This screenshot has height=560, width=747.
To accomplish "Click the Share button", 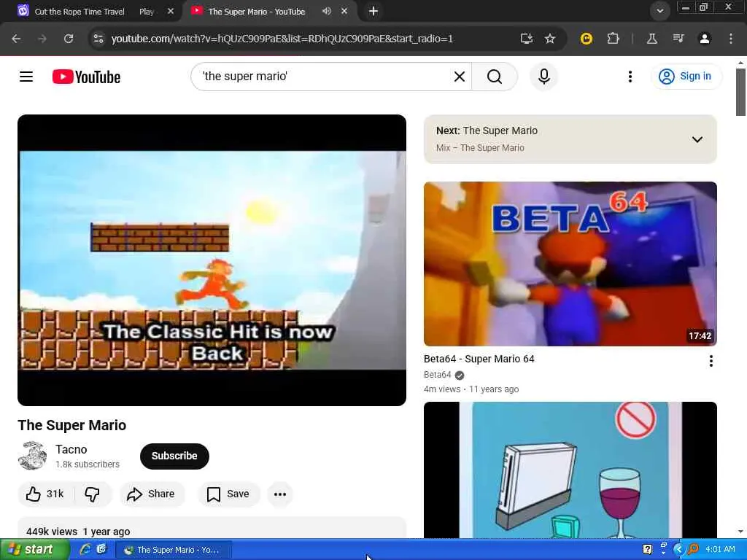I will [152, 494].
